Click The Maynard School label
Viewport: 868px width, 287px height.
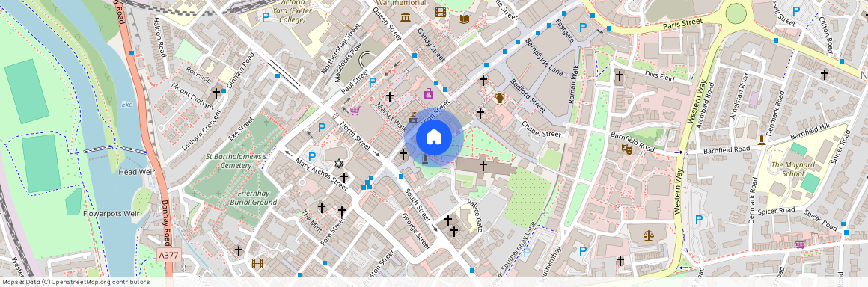pyautogui.click(x=793, y=169)
